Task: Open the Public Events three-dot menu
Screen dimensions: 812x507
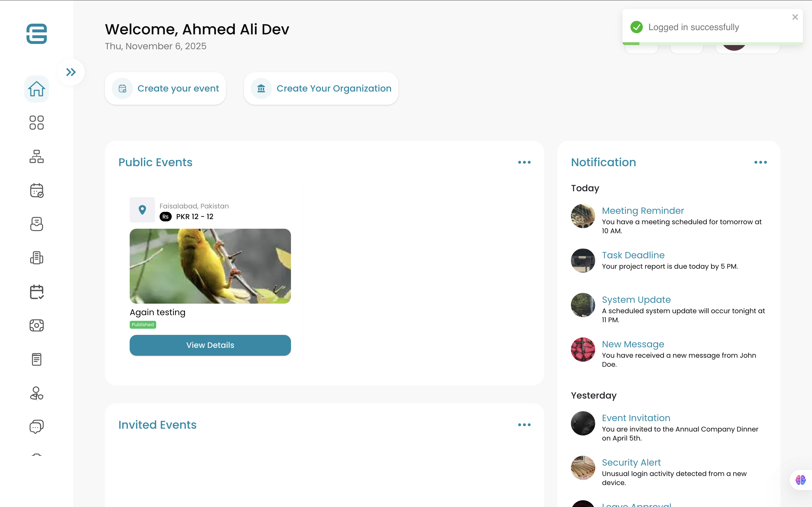Action: [x=524, y=162]
